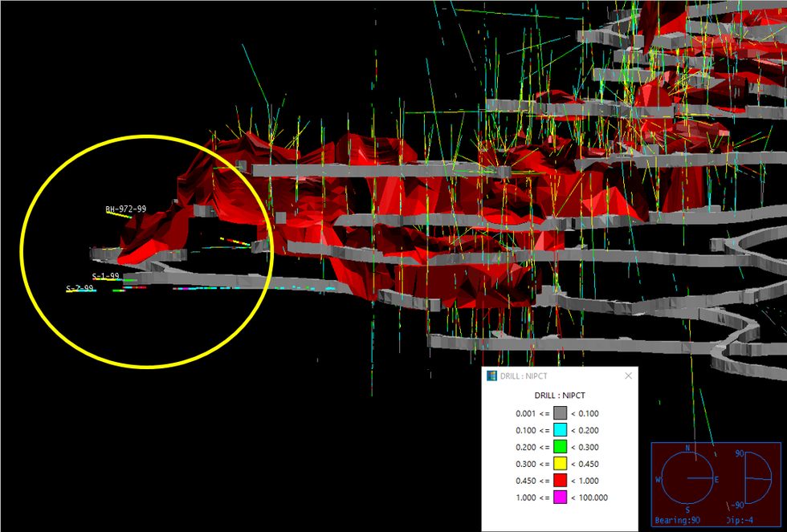Image resolution: width=787 pixels, height=532 pixels.
Task: Click the DRILL : NIPCT legend window icon
Action: 491,376
